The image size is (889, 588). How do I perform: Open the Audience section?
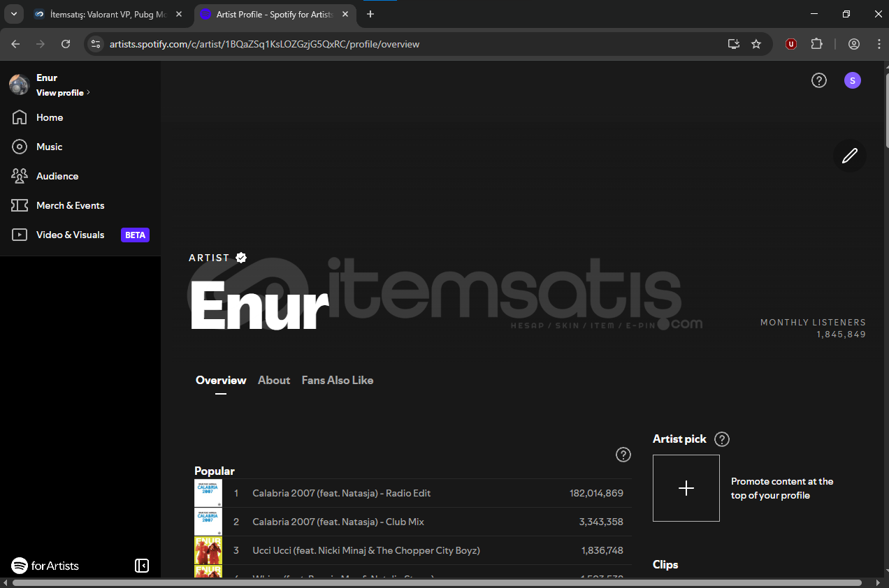57,176
